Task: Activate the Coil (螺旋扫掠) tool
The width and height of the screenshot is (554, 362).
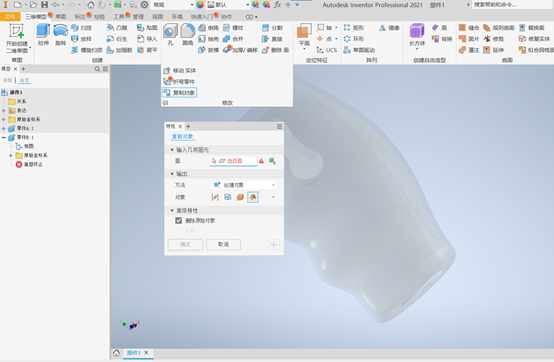Action: (87, 50)
